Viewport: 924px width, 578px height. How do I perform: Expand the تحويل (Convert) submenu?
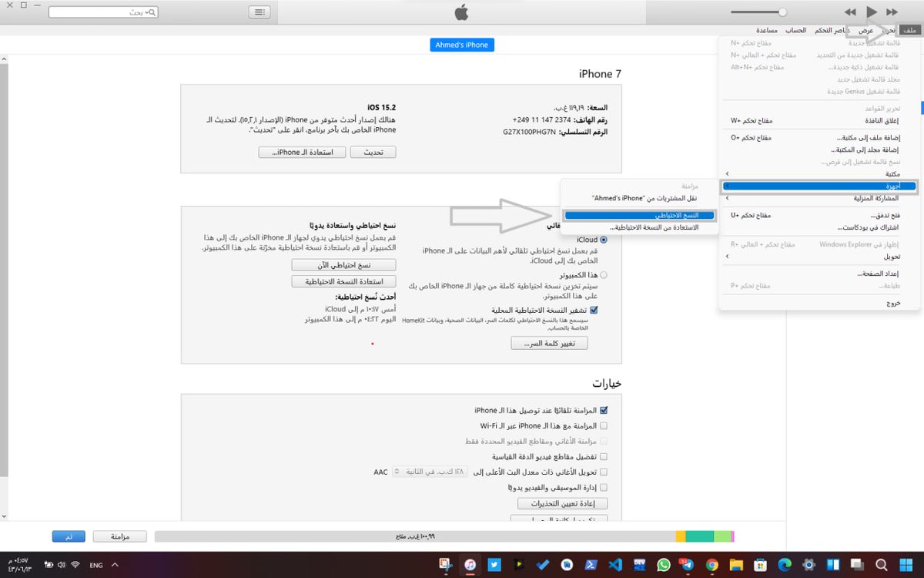pyautogui.click(x=819, y=257)
